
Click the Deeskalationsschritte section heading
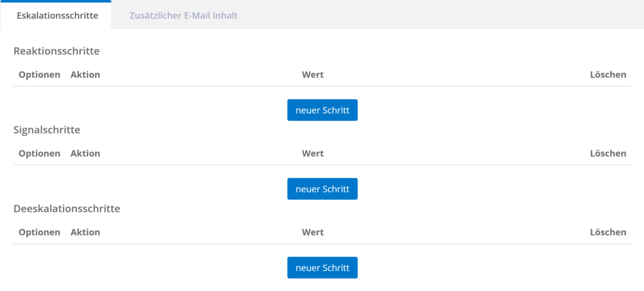point(67,208)
